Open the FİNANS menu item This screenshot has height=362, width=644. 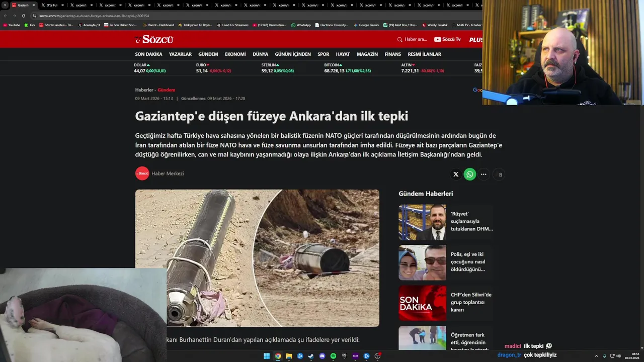tap(393, 54)
